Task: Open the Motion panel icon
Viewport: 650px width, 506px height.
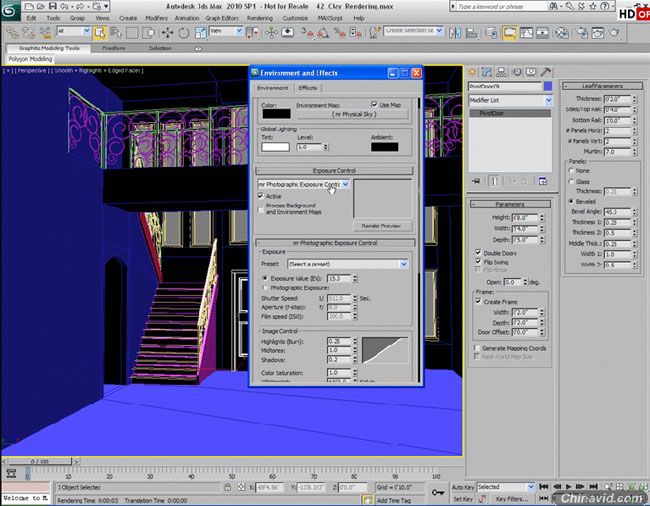Action: coord(515,72)
